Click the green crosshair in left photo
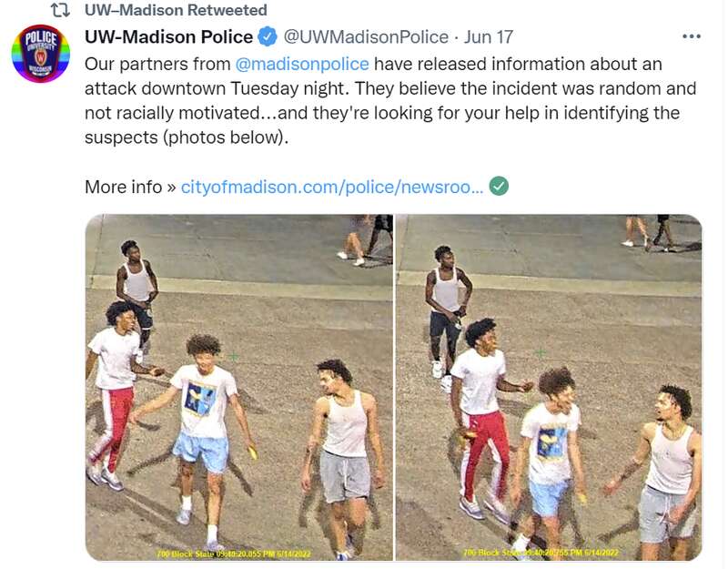 coord(234,356)
